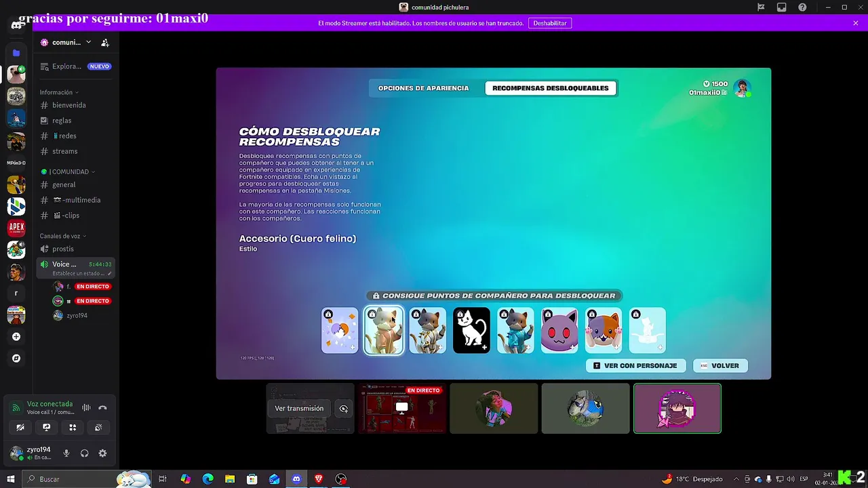Image resolution: width=868 pixels, height=488 pixels.
Task: Start an activity from voice panel
Action: (x=73, y=427)
